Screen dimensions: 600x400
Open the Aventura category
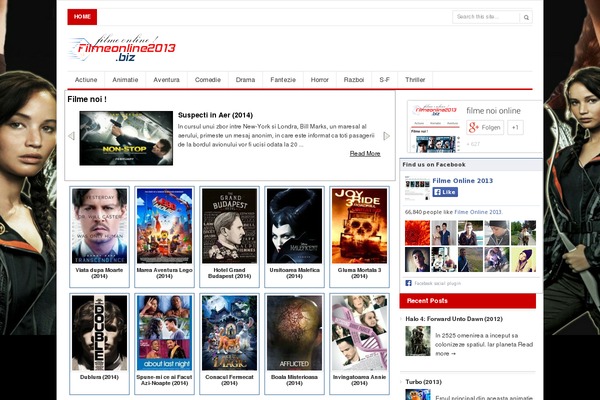[x=166, y=80]
